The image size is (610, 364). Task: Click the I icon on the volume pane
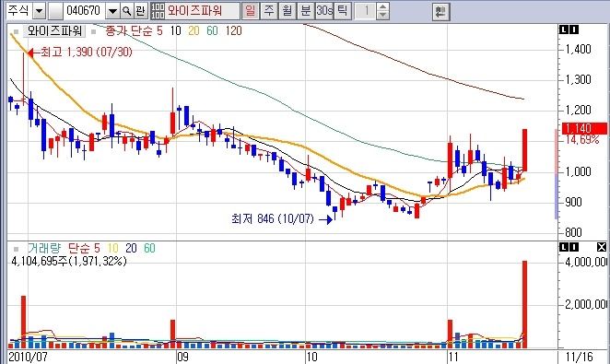pos(574,247)
